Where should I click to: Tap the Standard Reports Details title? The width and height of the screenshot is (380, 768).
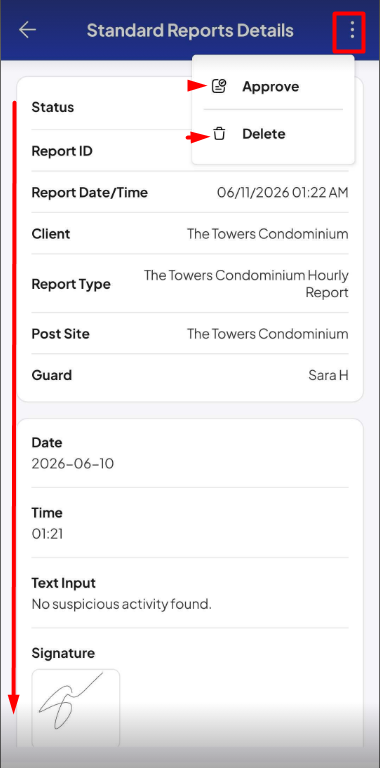190,30
